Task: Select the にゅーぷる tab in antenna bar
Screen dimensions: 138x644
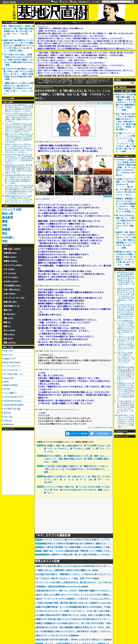Action: (111, 23)
